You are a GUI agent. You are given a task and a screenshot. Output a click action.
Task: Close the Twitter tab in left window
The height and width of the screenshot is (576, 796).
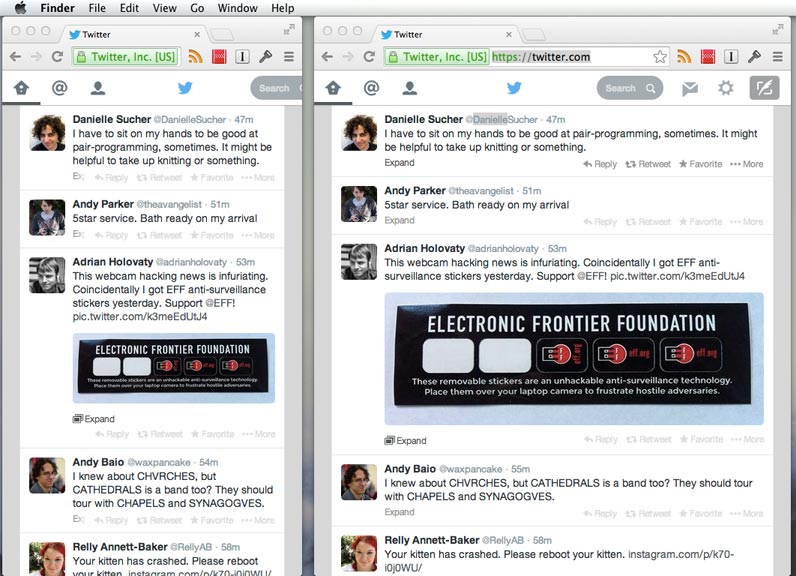coord(197,35)
